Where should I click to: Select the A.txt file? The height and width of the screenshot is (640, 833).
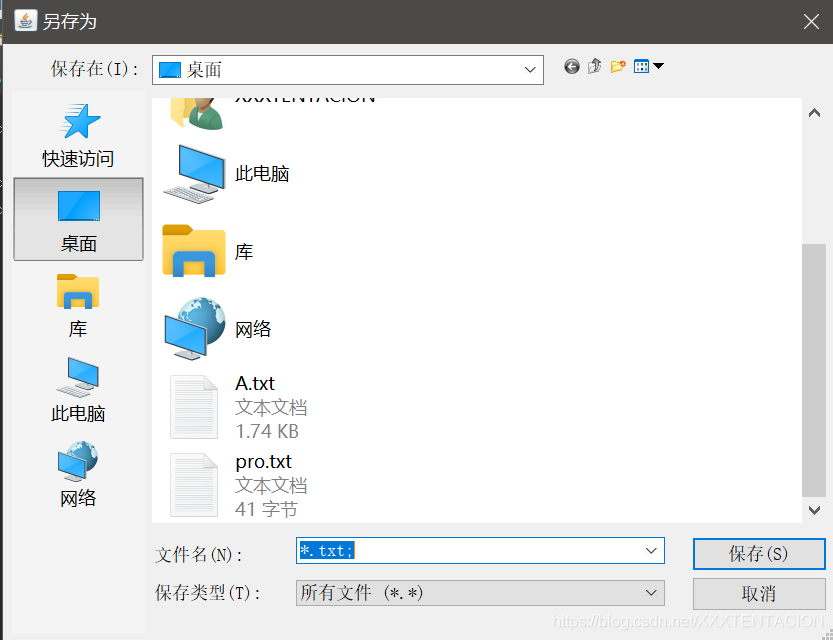pos(239,407)
